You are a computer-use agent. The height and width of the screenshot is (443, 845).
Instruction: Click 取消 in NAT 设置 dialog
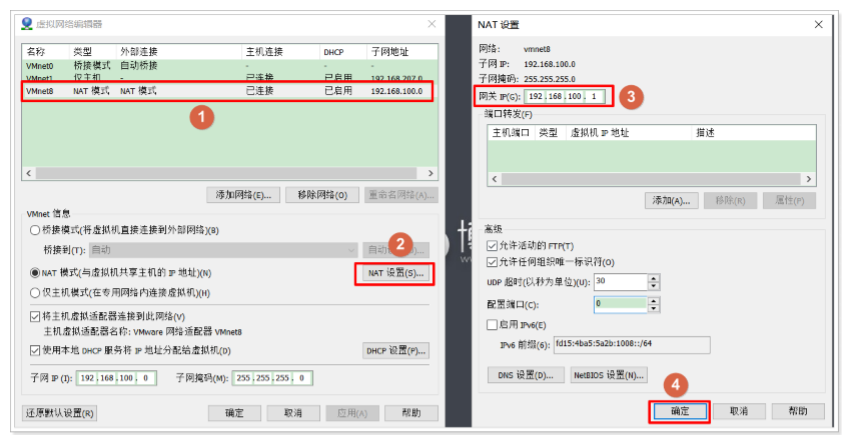[x=739, y=411]
